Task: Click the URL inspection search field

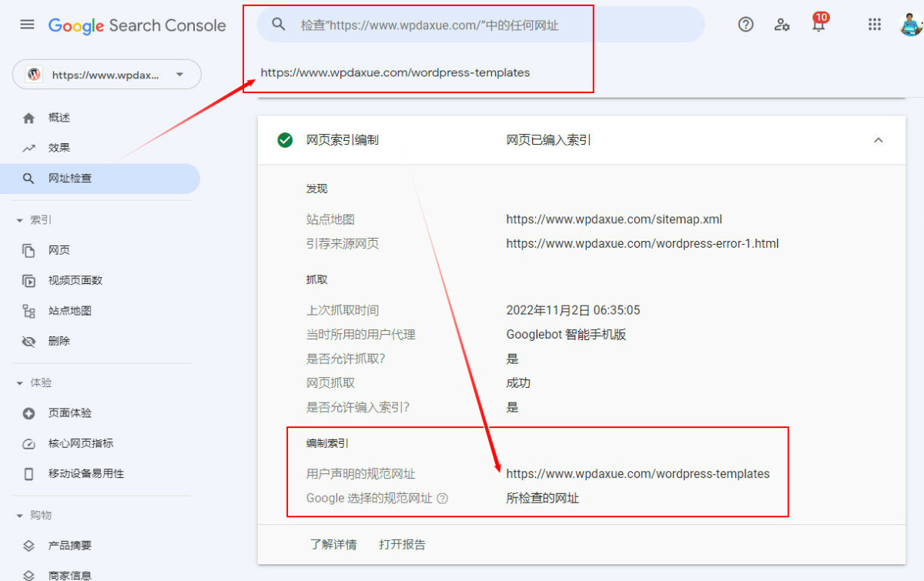Action: click(x=480, y=25)
